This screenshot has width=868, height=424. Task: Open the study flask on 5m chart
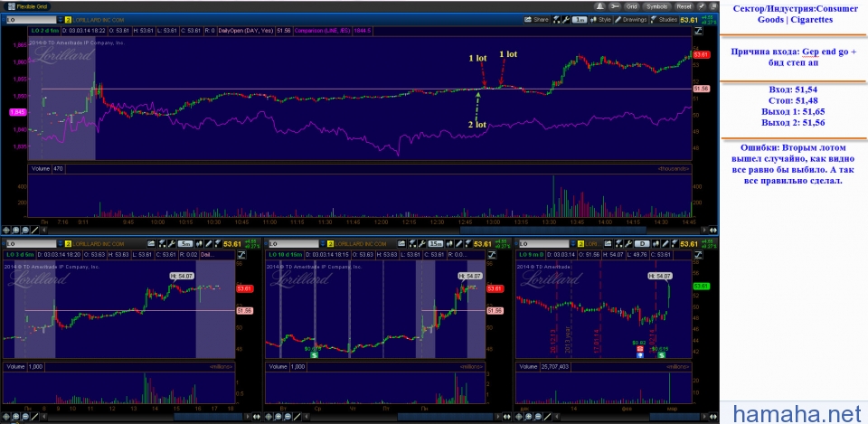162,243
